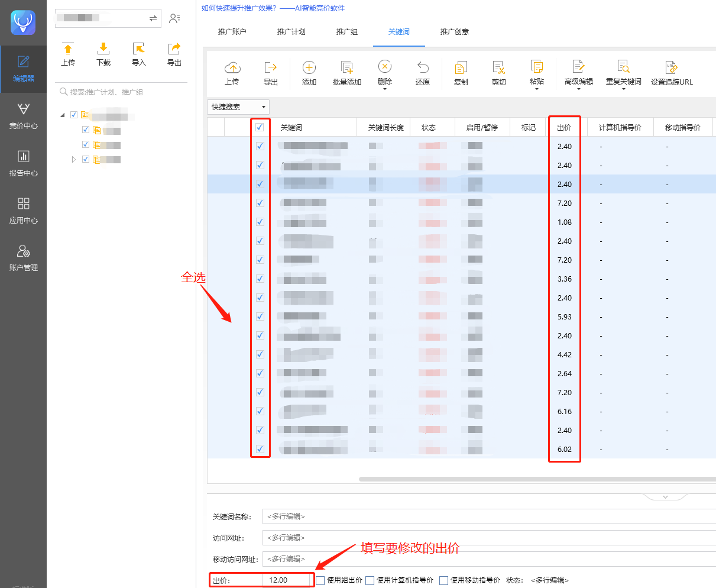Click the 批量添加 batch add icon
716x588 pixels.
tap(347, 67)
